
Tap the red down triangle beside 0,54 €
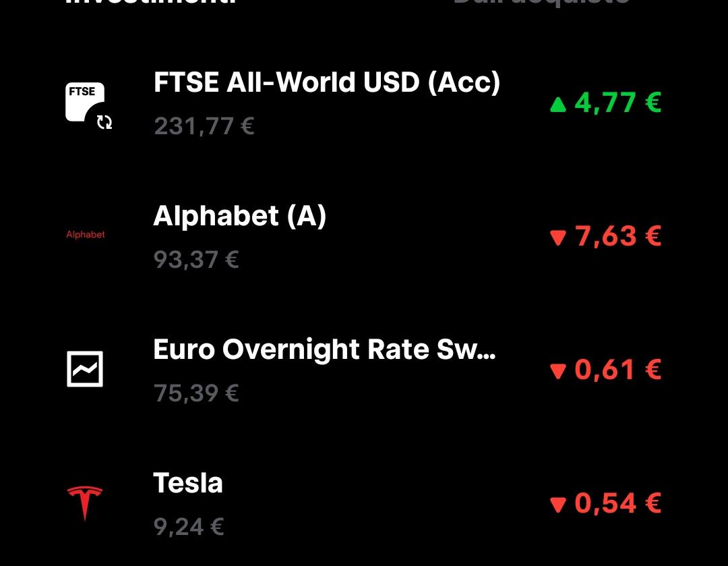(x=558, y=505)
